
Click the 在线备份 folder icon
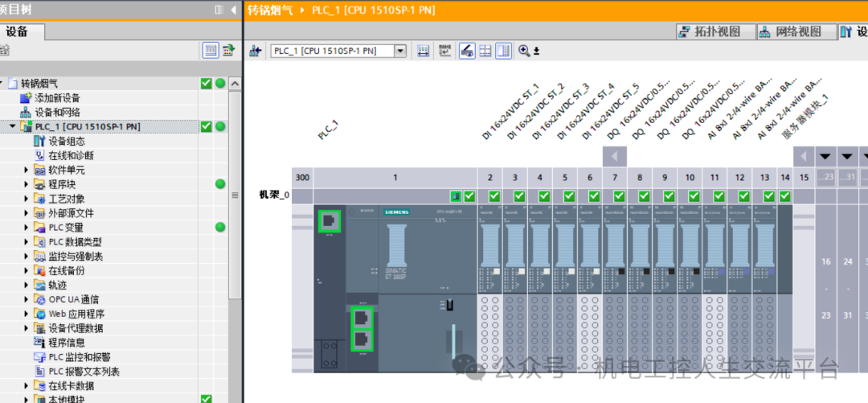tap(40, 271)
